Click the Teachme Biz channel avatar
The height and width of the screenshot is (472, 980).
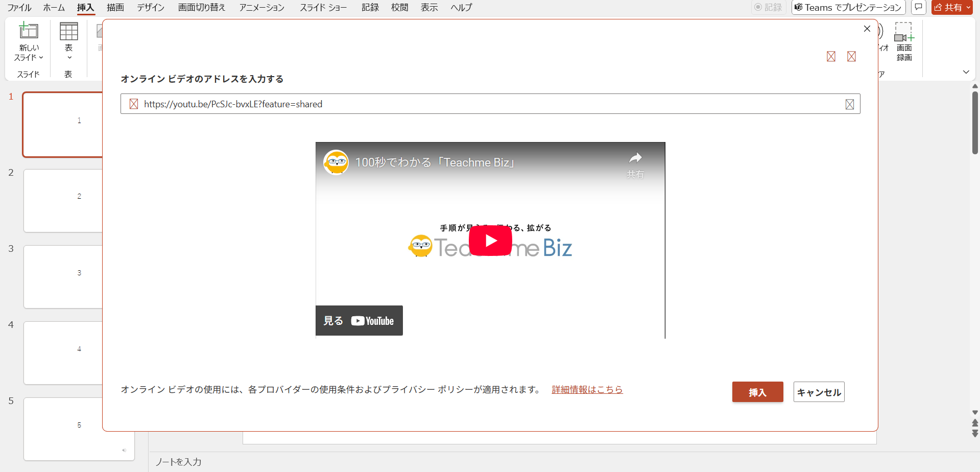point(336,162)
